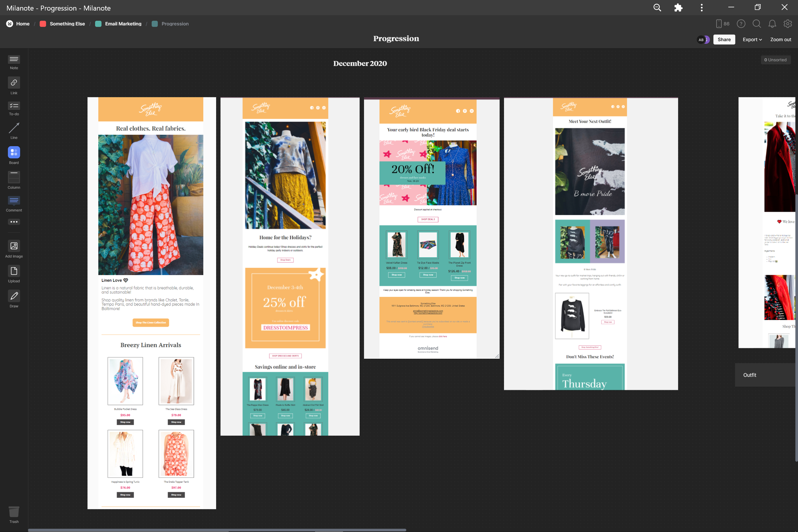The width and height of the screenshot is (798, 532).
Task: Select the Link tool in sidebar
Action: click(14, 86)
